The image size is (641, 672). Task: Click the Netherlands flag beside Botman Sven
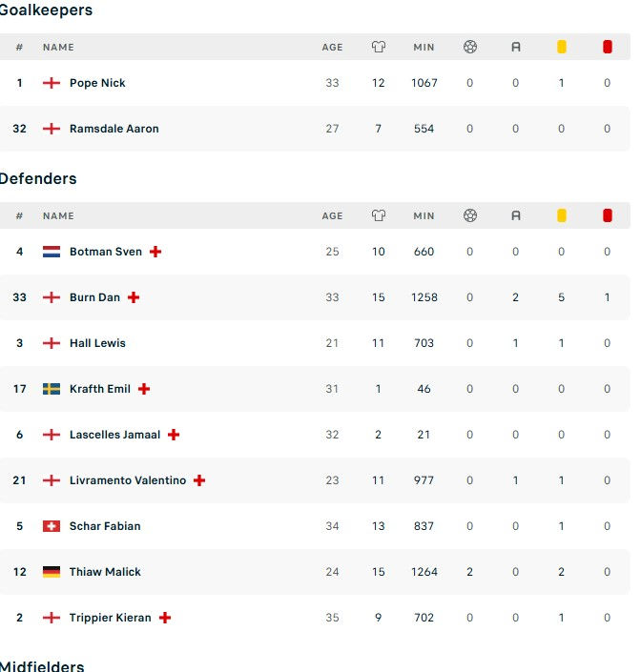(x=52, y=252)
